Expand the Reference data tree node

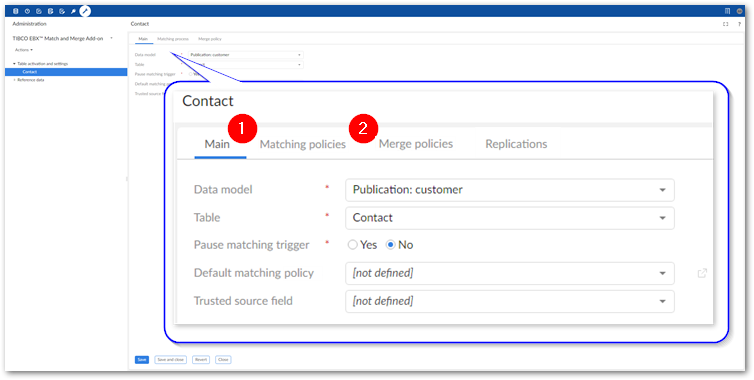(14, 80)
